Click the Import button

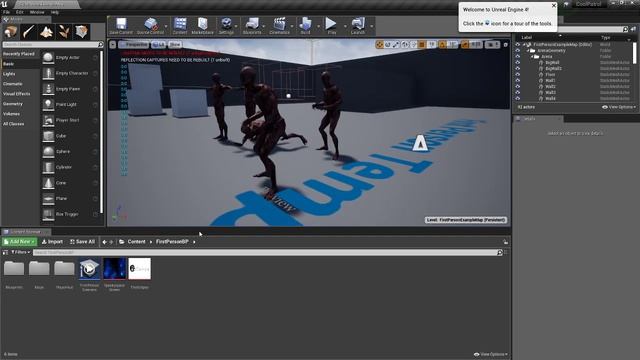pos(52,242)
